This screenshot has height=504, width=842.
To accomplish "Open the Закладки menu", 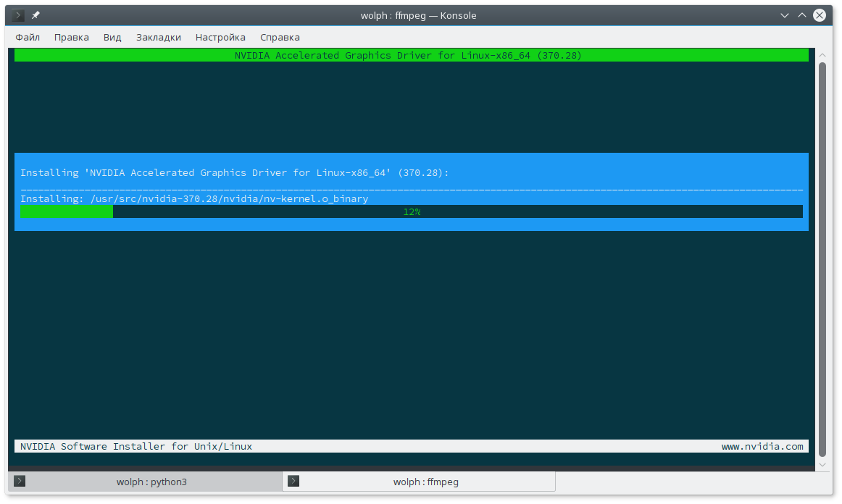I will point(159,37).
